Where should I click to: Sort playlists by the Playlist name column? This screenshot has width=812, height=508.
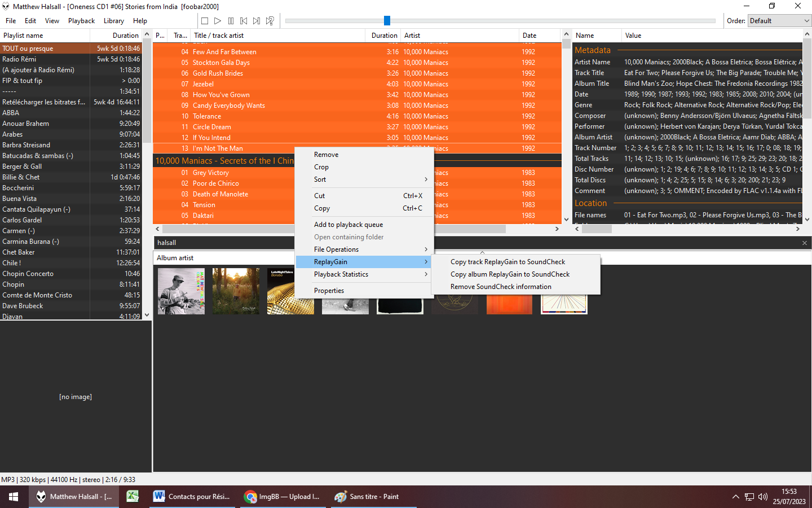pos(45,36)
